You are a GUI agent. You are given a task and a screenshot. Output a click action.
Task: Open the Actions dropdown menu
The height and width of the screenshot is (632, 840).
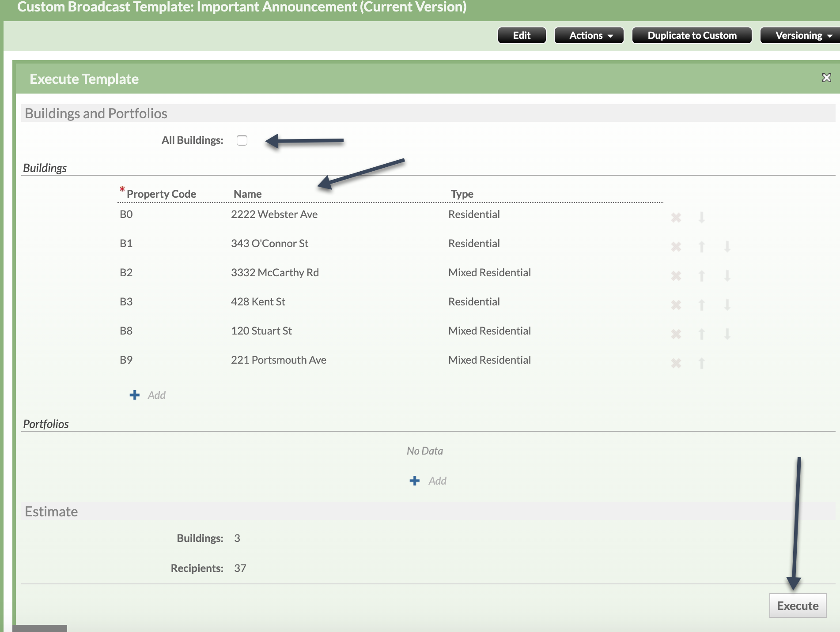pos(589,35)
